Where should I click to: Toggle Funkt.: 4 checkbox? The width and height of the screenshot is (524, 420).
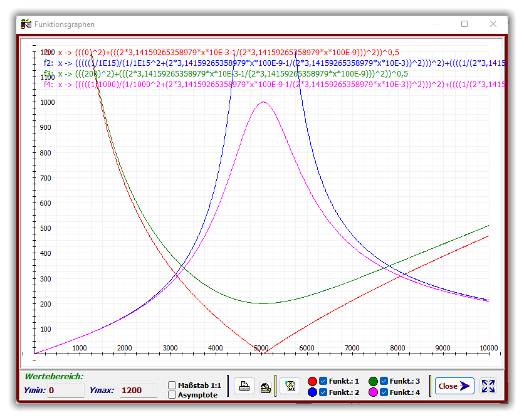[x=384, y=392]
